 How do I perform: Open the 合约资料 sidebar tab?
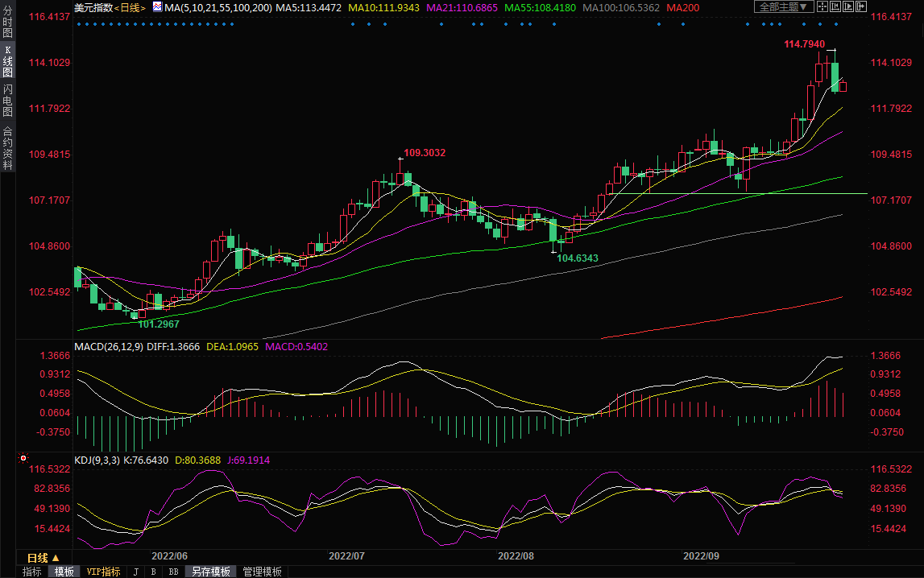pyautogui.click(x=7, y=148)
